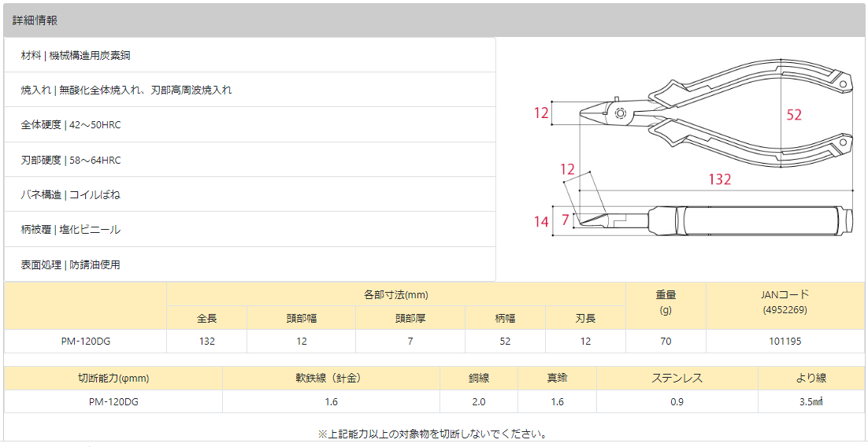Click the 軟鉄線（針金） column header
Screen dimensions: 868x447
[332, 379]
